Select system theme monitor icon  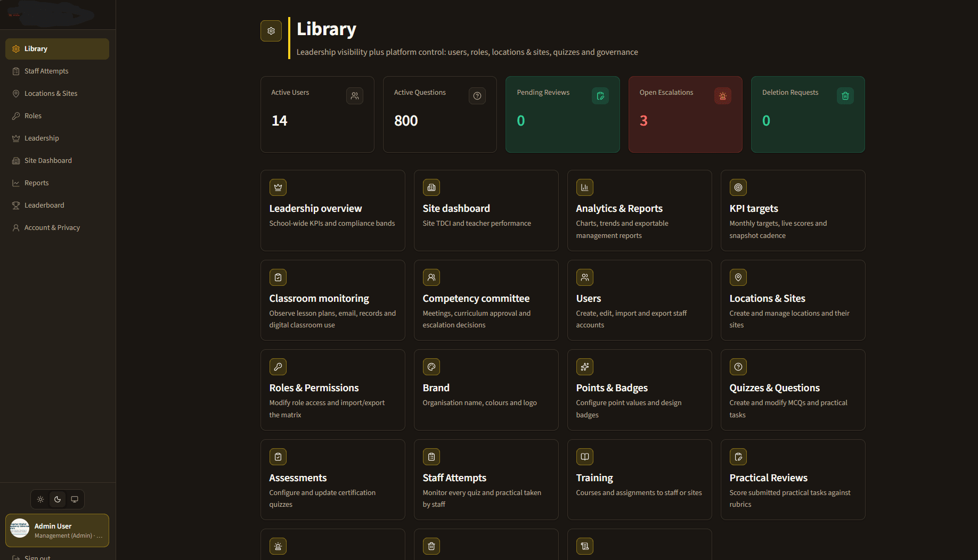[75, 499]
